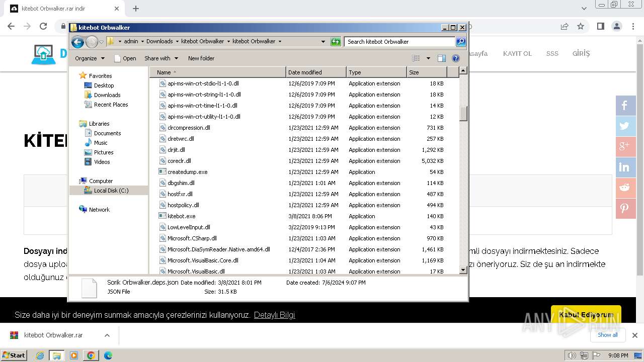Open Chrome profile avatar
This screenshot has width=644, height=362.
pyautogui.click(x=617, y=26)
